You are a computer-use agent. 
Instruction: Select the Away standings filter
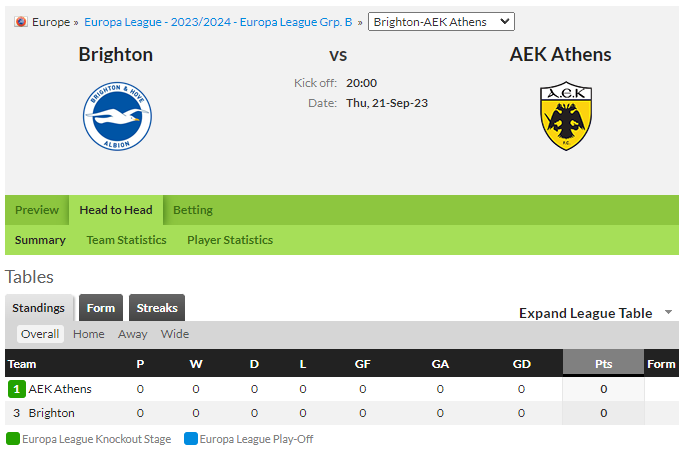133,334
